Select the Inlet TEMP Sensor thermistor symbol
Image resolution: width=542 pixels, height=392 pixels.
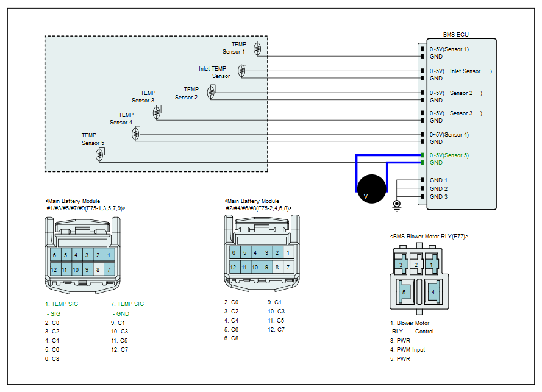(241, 71)
